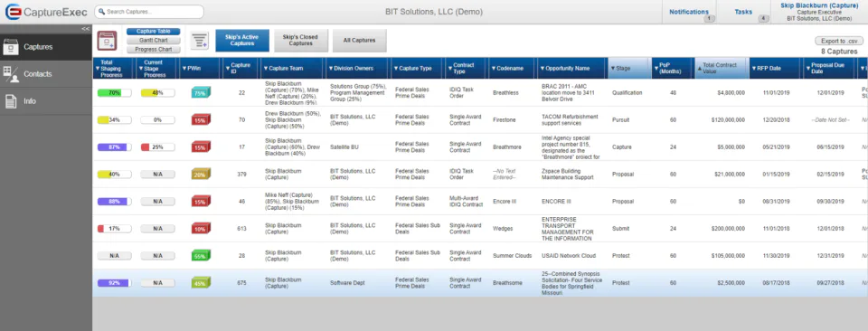Viewport: 868px width, 331px height.
Task: Click the Search Captures input field
Action: (149, 12)
